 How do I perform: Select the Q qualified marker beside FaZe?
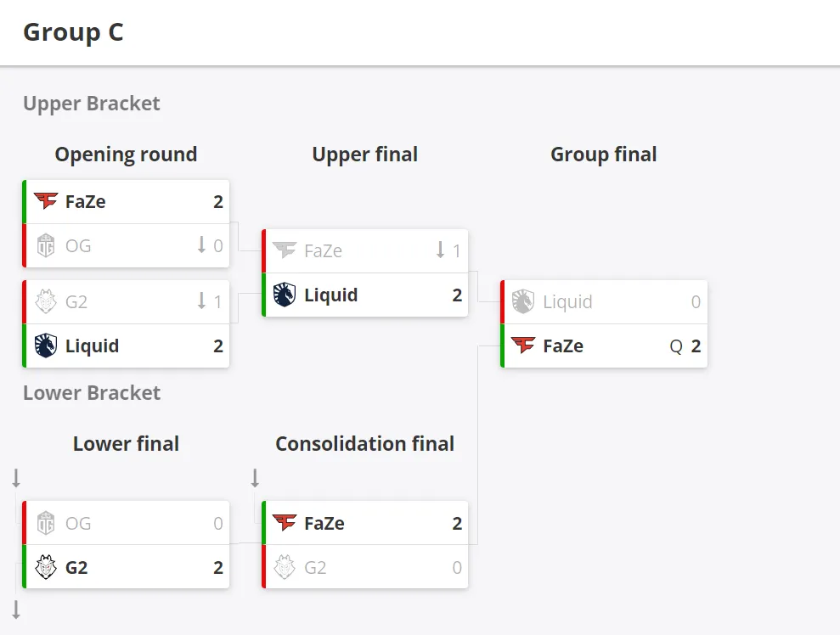676,346
